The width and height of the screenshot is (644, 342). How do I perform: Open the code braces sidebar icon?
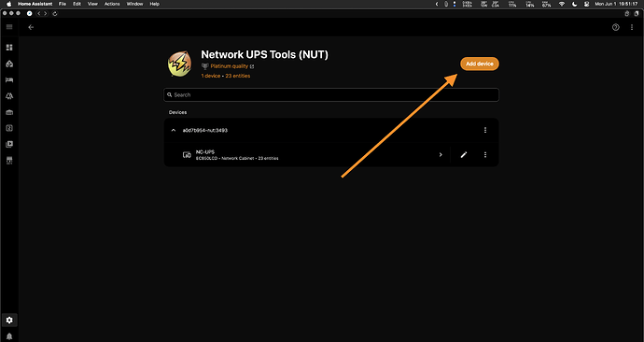(x=9, y=128)
